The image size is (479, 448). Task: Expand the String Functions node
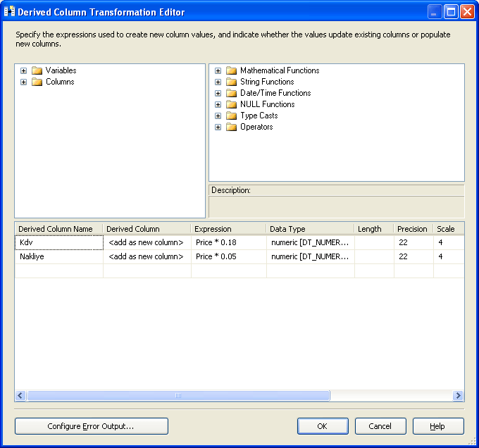point(218,82)
